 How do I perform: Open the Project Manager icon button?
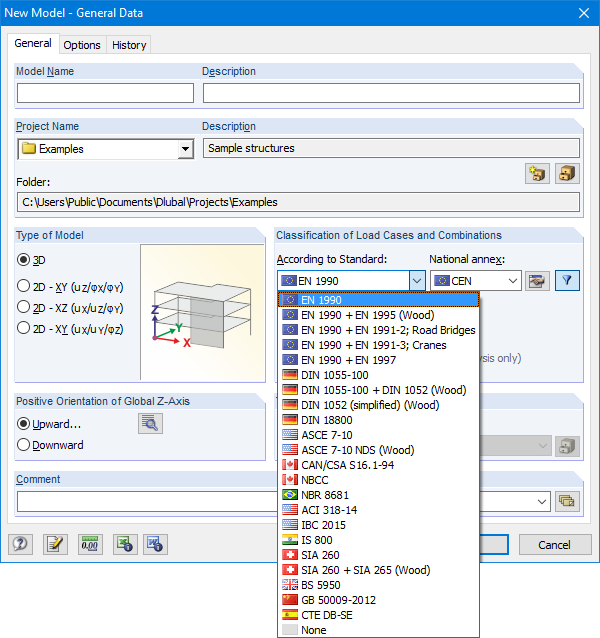click(x=567, y=174)
